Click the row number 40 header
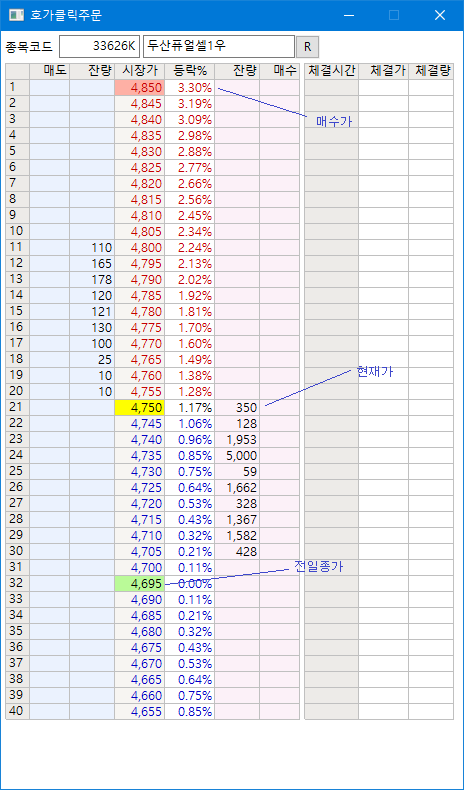 tap(17, 712)
